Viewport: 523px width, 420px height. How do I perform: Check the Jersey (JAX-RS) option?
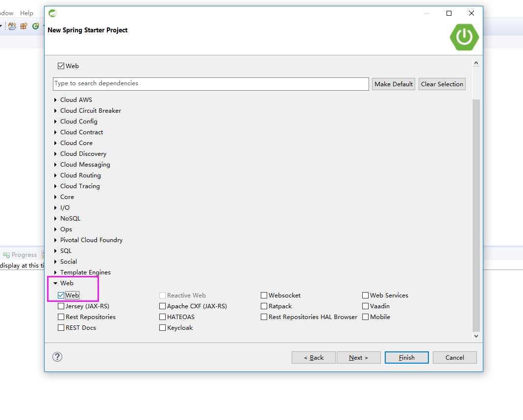[x=61, y=306]
